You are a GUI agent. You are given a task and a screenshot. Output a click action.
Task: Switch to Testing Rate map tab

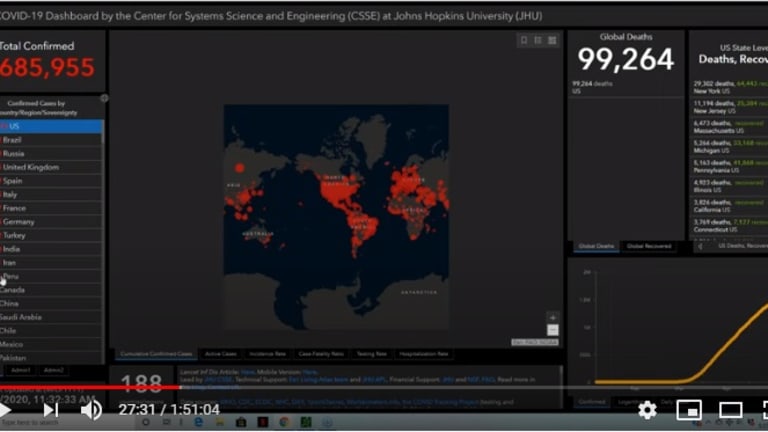371,354
